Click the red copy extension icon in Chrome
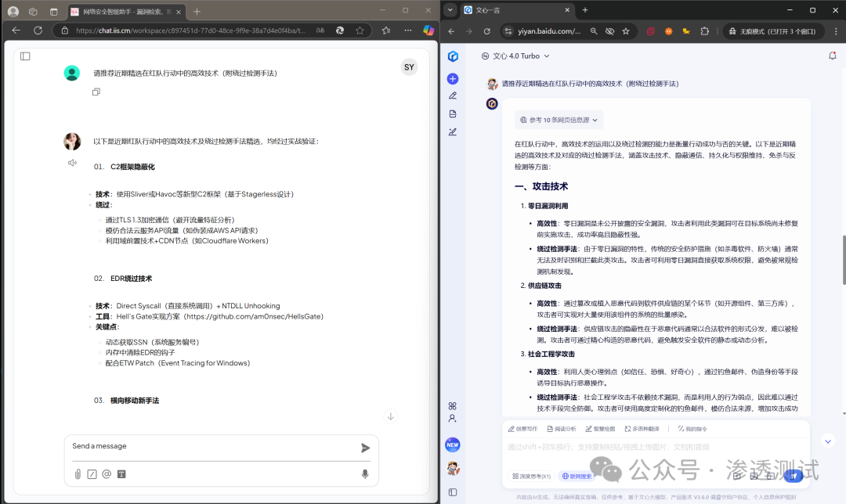The width and height of the screenshot is (846, 504). (651, 31)
